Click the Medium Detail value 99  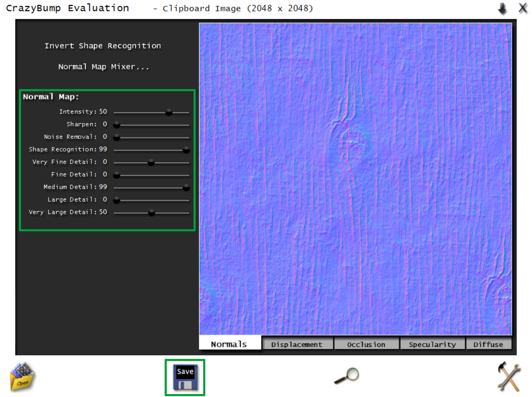(103, 187)
